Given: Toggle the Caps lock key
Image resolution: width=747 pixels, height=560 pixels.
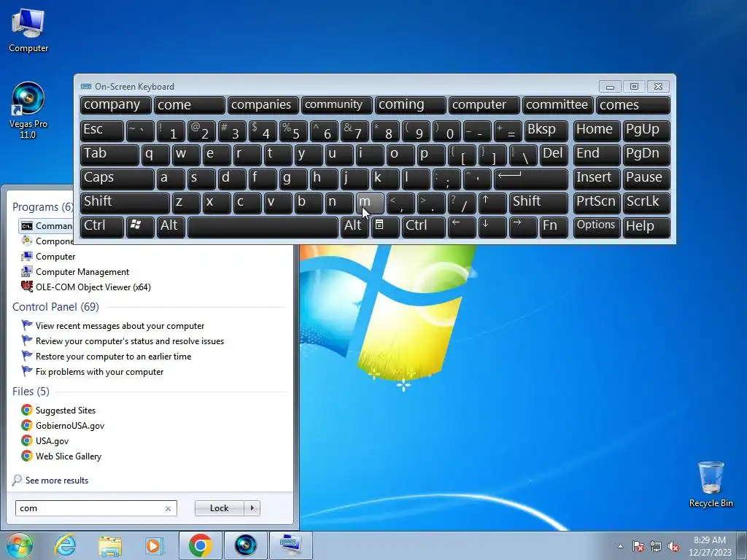Looking at the screenshot, I should coord(117,179).
